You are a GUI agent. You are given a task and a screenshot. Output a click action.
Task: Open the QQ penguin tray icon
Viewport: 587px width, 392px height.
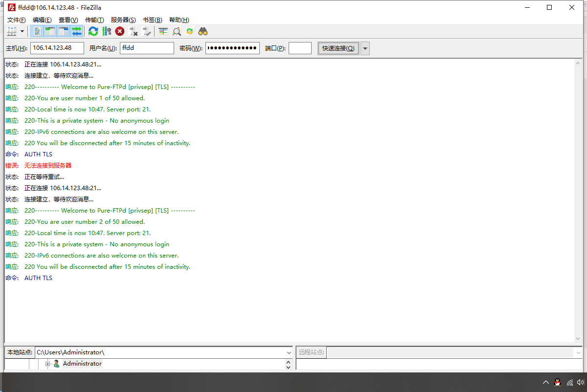pyautogui.click(x=557, y=382)
